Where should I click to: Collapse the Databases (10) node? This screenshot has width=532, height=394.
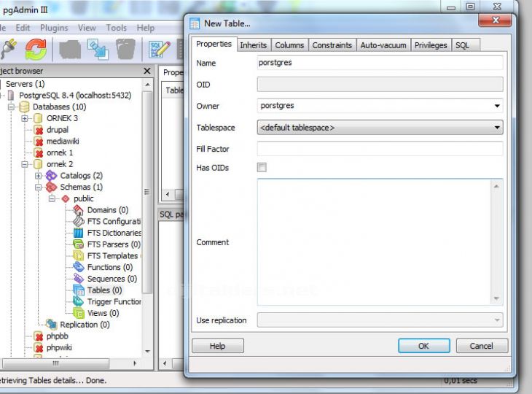click(11, 107)
